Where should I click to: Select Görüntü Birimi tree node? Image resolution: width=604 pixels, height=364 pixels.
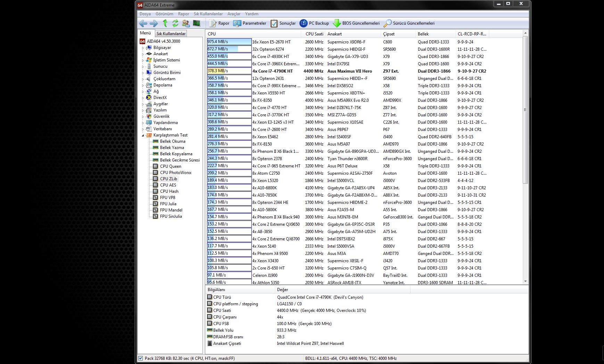(x=167, y=73)
